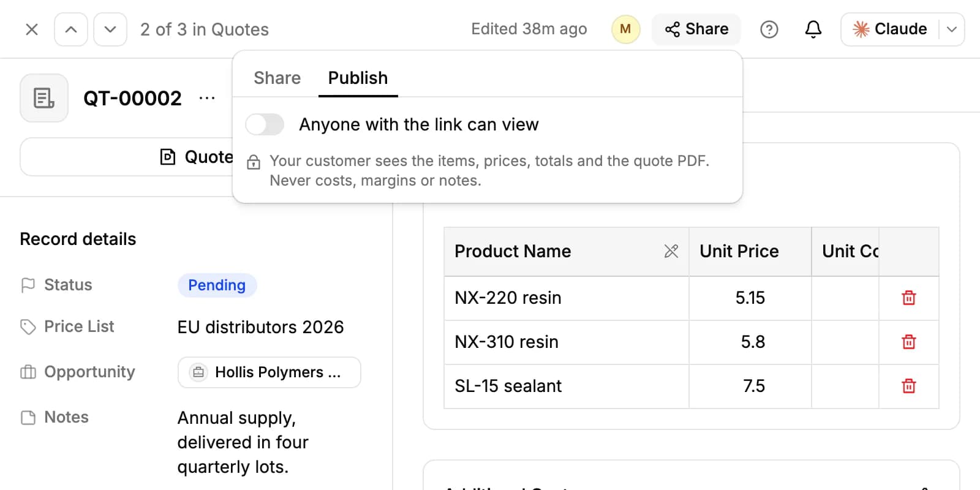980x490 pixels.
Task: Click the M user avatar
Action: [625, 29]
